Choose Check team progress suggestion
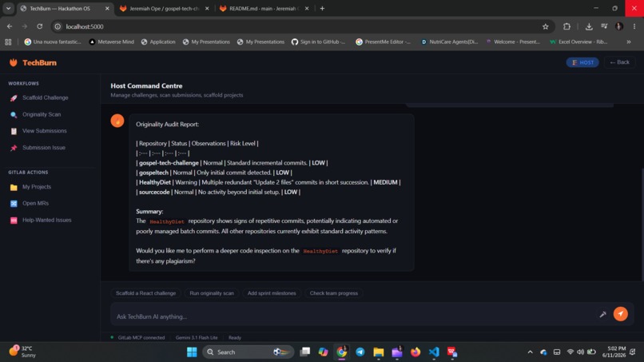This screenshot has height=362, width=644. coord(333,293)
